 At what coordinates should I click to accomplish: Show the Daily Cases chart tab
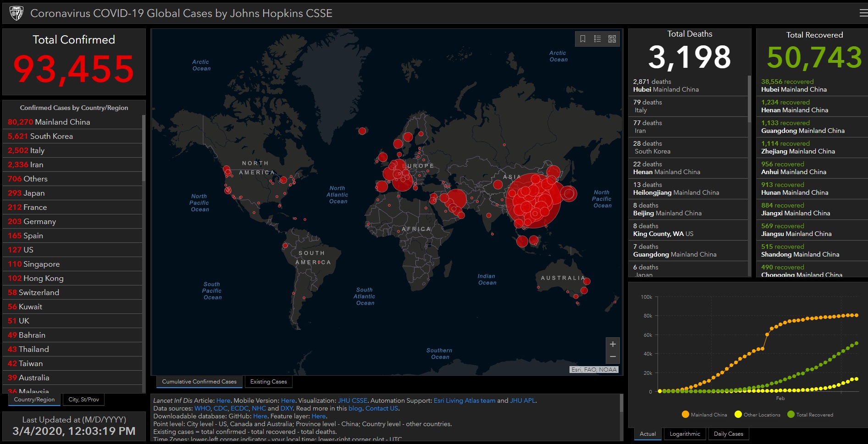[x=729, y=434]
